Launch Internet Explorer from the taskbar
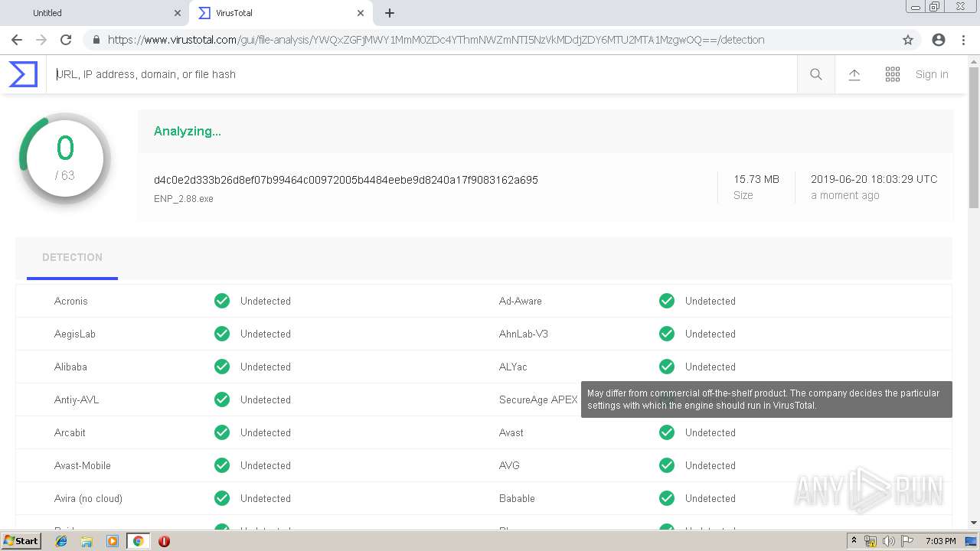 61,541
